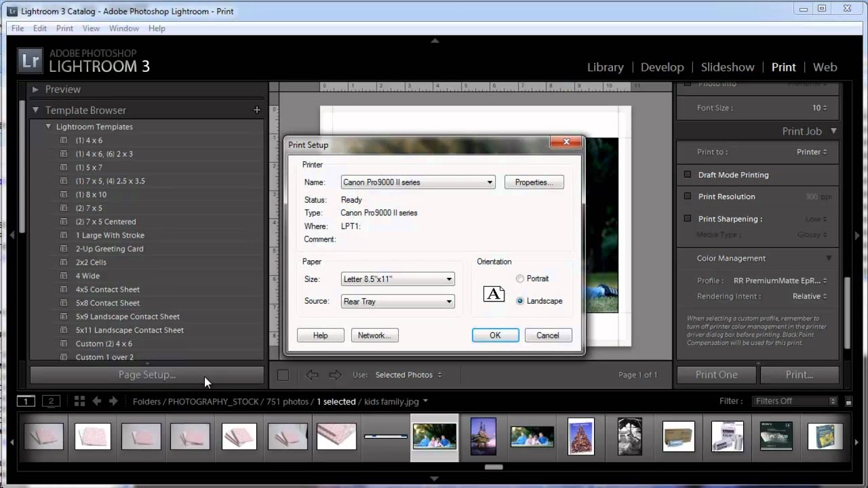
Task: Collapse Lightroom Templates folder
Action: click(49, 127)
